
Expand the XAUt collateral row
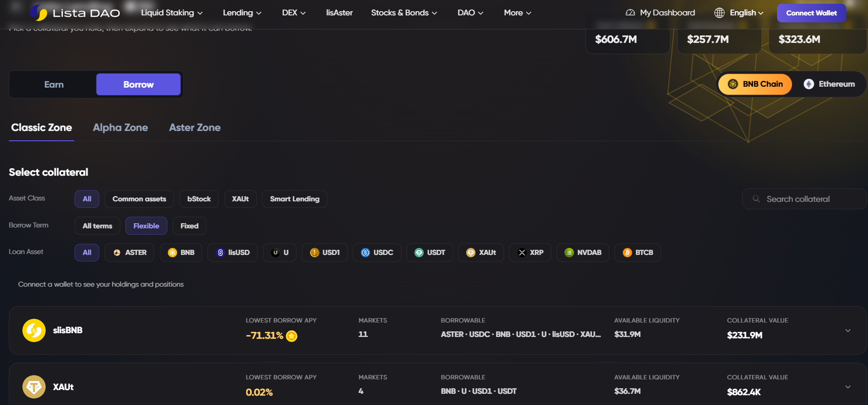pyautogui.click(x=848, y=387)
